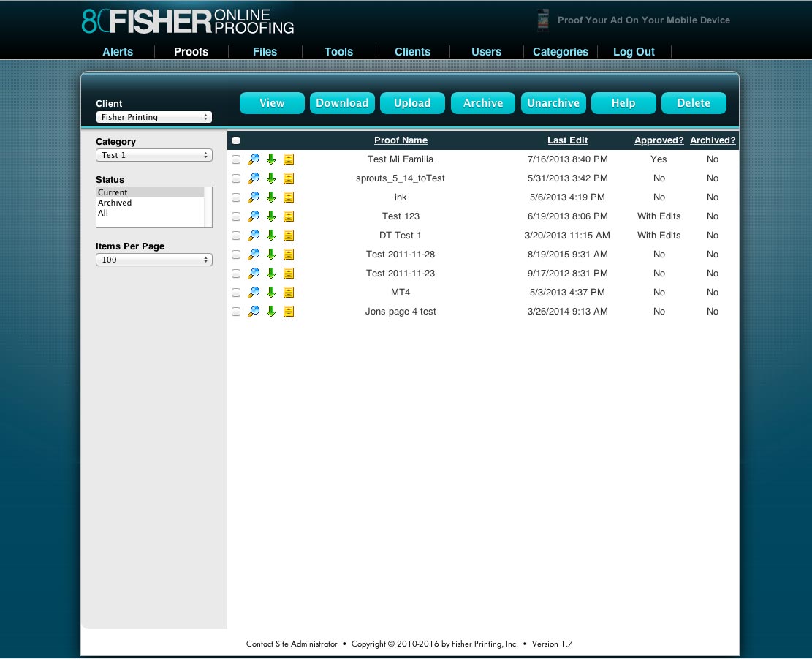
Task: Check the box for Test Mi Familia
Action: click(x=236, y=159)
